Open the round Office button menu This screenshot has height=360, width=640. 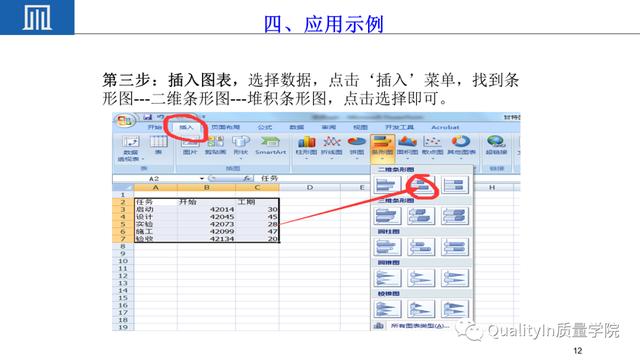click(x=124, y=120)
